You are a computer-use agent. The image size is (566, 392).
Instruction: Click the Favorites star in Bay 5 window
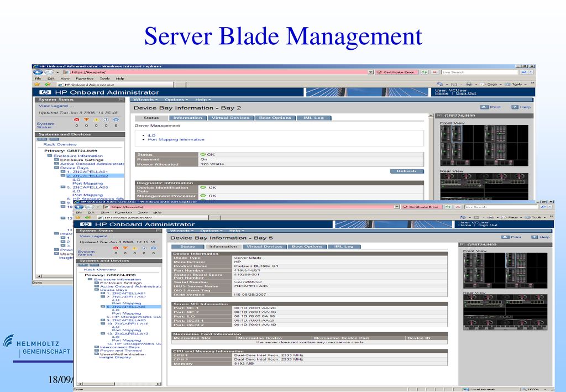(x=77, y=218)
